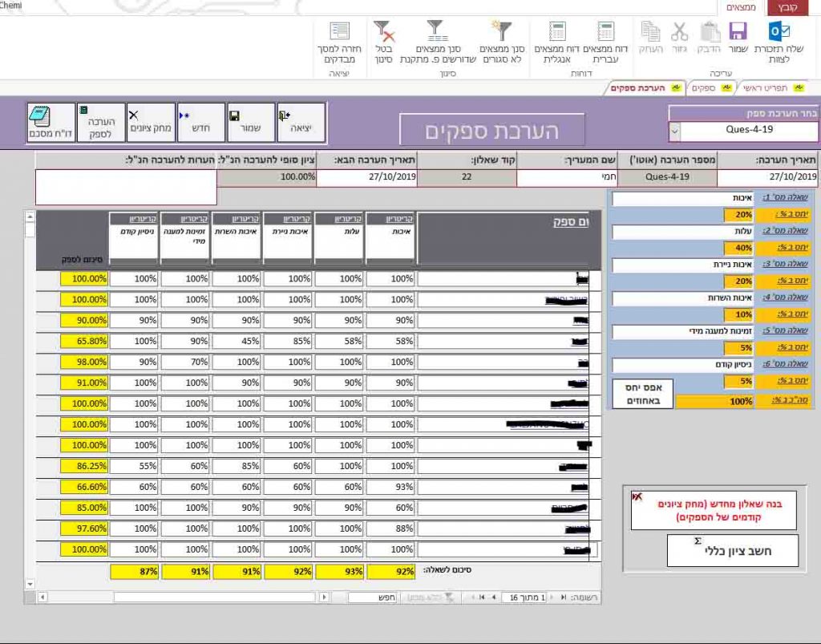Expand the supplier evaluation dropdown showing Ques-4-19
This screenshot has height=644, width=821.
(673, 130)
